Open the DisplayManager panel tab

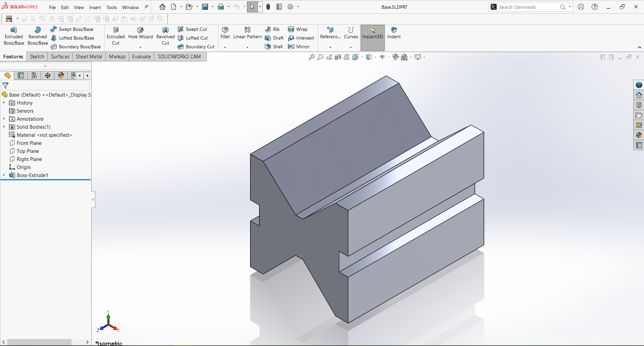(61, 75)
